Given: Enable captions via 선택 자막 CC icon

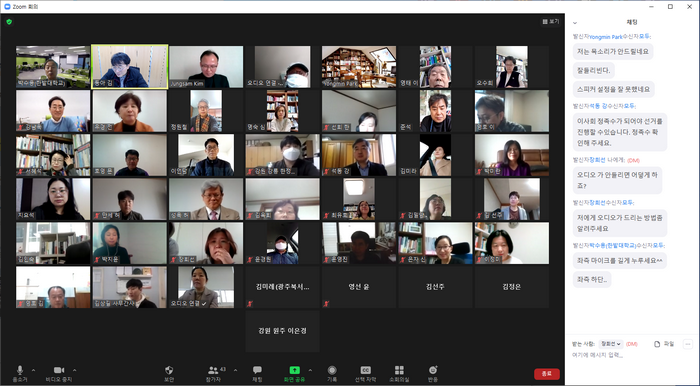Looking at the screenshot, I should pos(365,374).
